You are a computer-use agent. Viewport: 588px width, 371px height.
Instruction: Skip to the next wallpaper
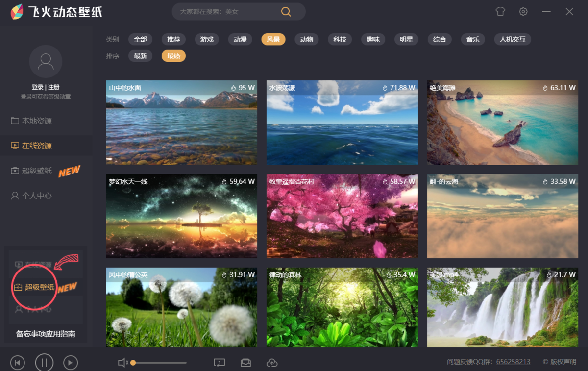point(71,363)
